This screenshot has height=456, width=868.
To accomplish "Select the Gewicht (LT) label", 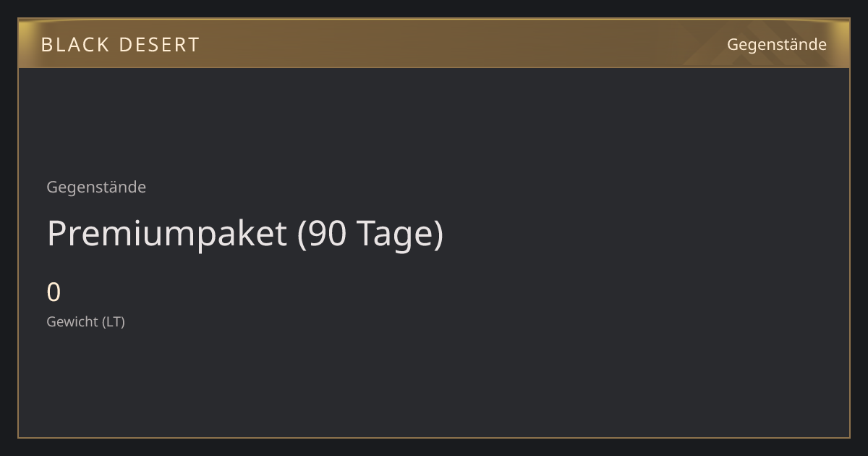I will point(86,322).
